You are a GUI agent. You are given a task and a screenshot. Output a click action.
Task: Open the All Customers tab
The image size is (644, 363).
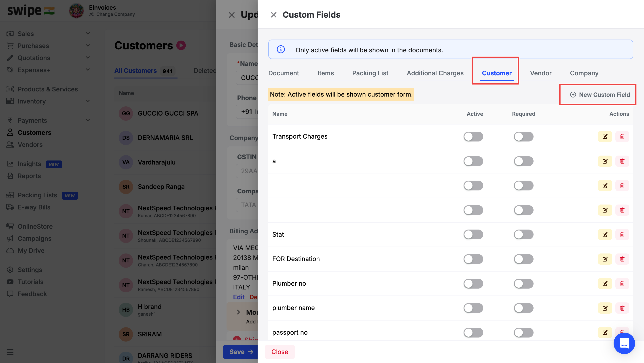pos(146,71)
